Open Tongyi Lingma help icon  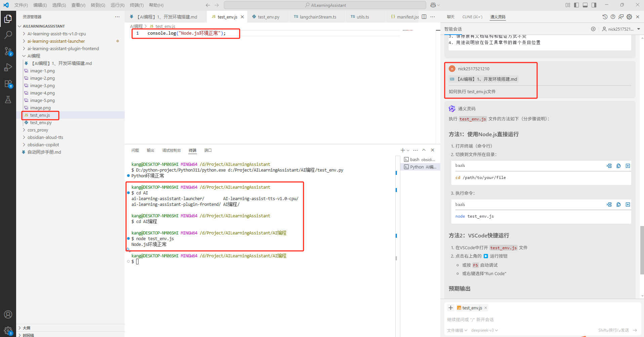(613, 17)
